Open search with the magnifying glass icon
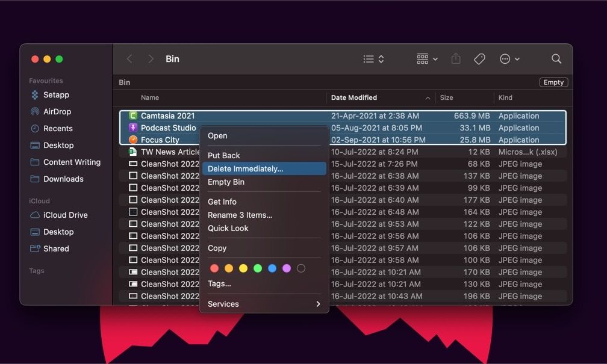Image resolution: width=607 pixels, height=364 pixels. pos(556,59)
